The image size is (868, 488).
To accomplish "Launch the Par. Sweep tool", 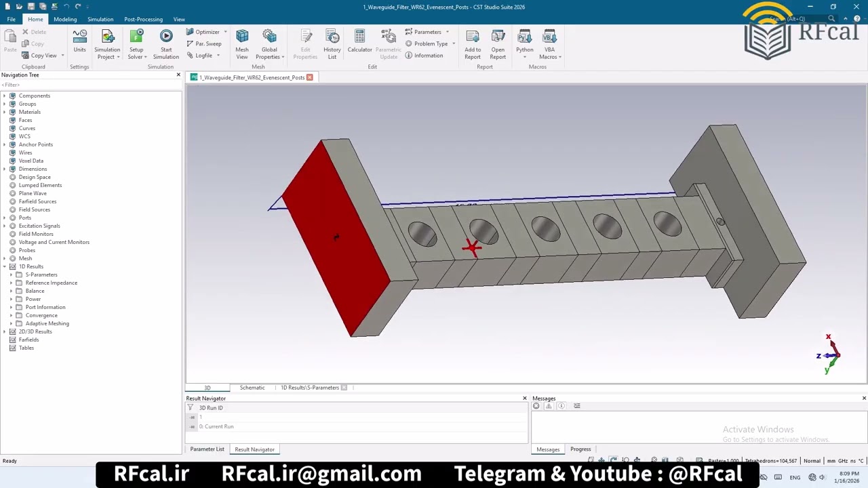I will click(203, 43).
